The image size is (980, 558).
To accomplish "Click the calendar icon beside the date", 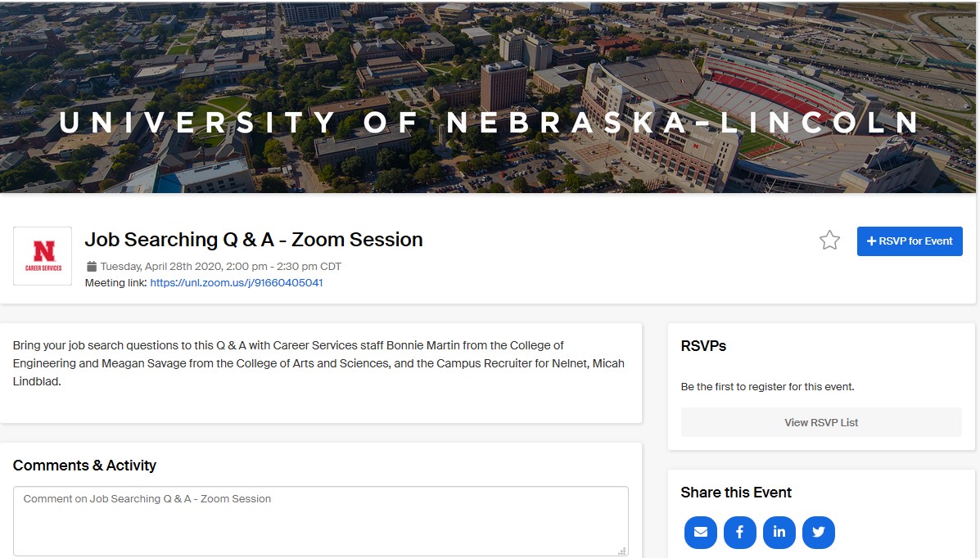I will pos(92,267).
